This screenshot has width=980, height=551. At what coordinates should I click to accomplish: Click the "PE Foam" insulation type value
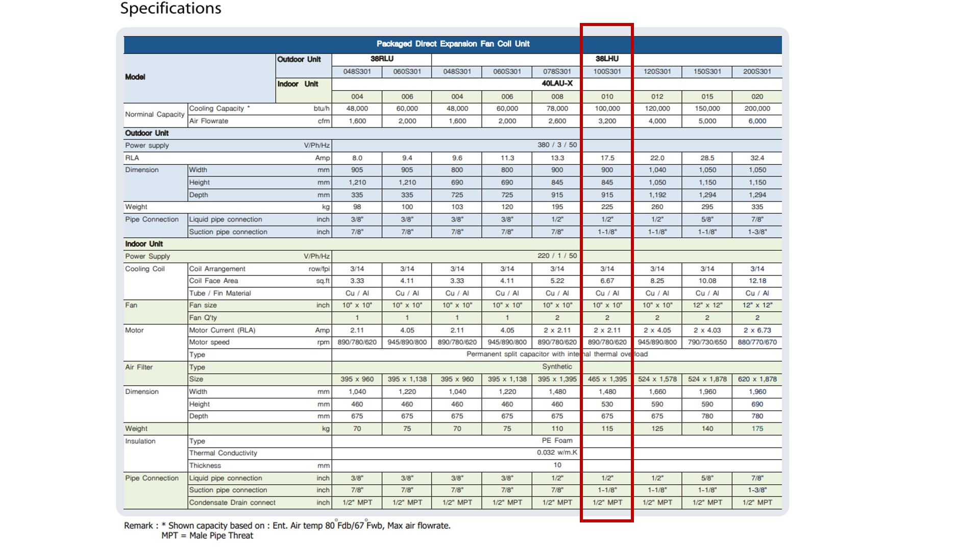tap(557, 440)
